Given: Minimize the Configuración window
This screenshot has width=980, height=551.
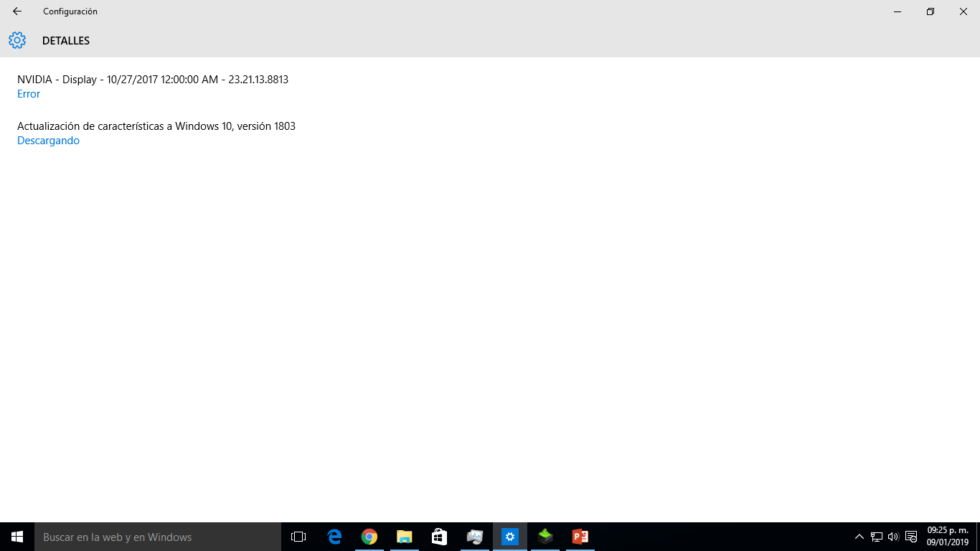Looking at the screenshot, I should pyautogui.click(x=897, y=11).
